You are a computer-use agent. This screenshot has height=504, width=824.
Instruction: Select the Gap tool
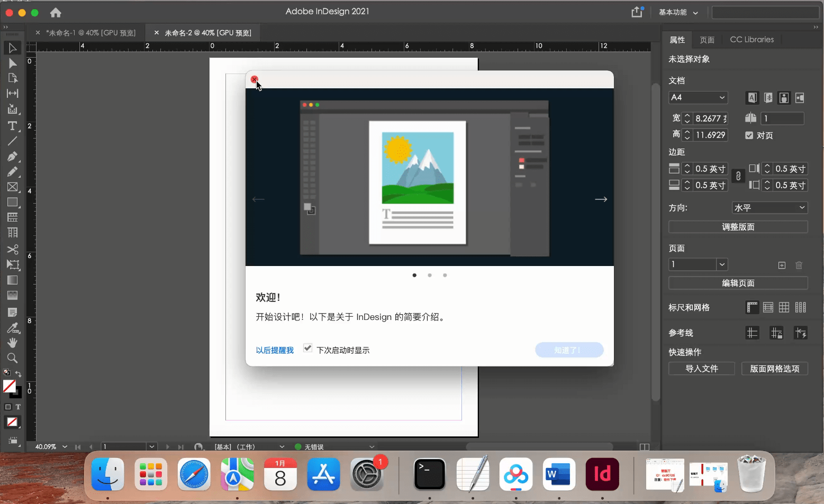pyautogui.click(x=12, y=94)
